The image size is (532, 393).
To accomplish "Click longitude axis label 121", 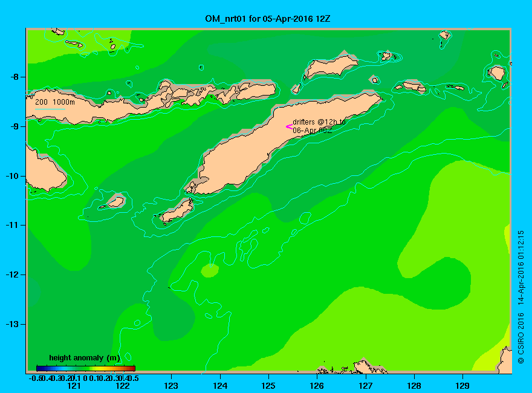I will [x=74, y=386].
